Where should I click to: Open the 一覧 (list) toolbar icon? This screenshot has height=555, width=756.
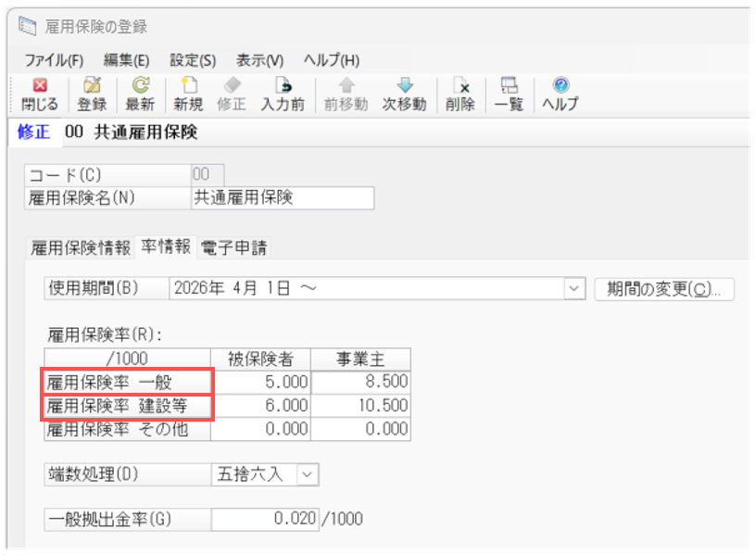(509, 95)
